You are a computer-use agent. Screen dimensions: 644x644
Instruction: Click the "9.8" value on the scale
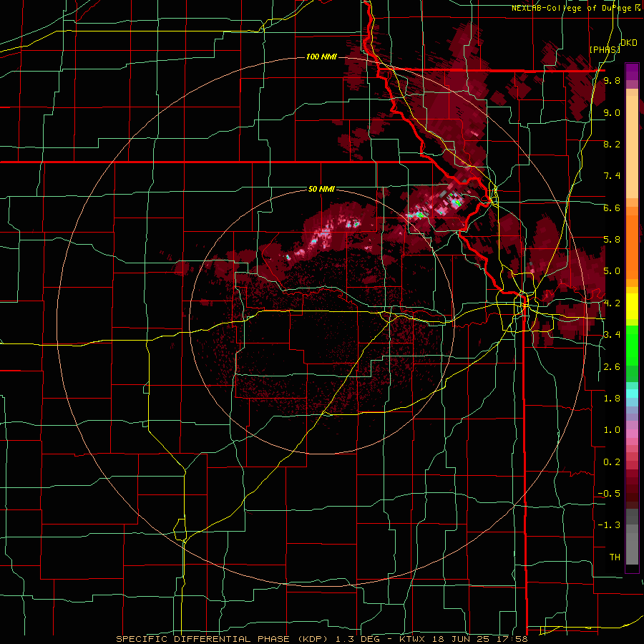point(612,81)
